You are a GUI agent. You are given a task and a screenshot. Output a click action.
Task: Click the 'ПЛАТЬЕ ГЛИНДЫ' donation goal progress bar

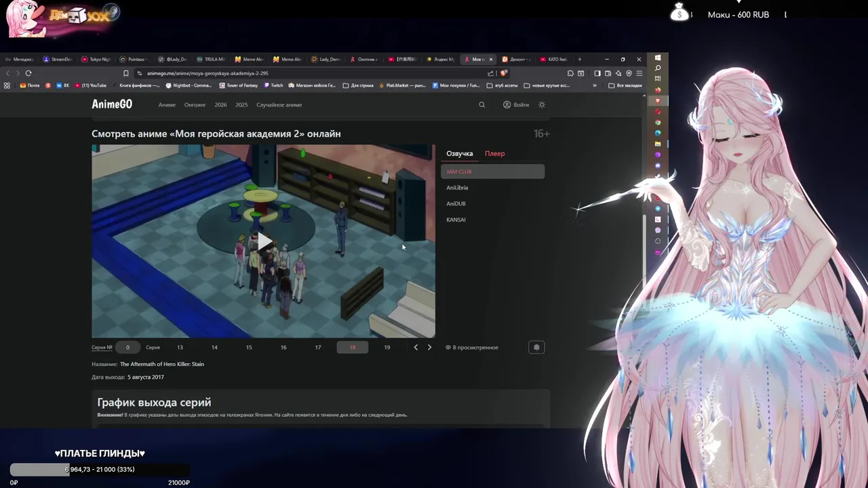pyautogui.click(x=100, y=469)
